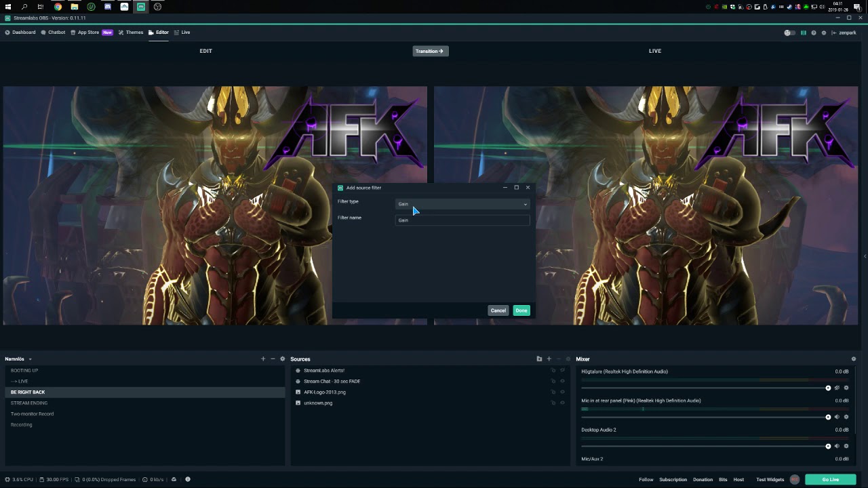Add a source folder in Sources panel
This screenshot has width=868, height=488.
(x=539, y=359)
